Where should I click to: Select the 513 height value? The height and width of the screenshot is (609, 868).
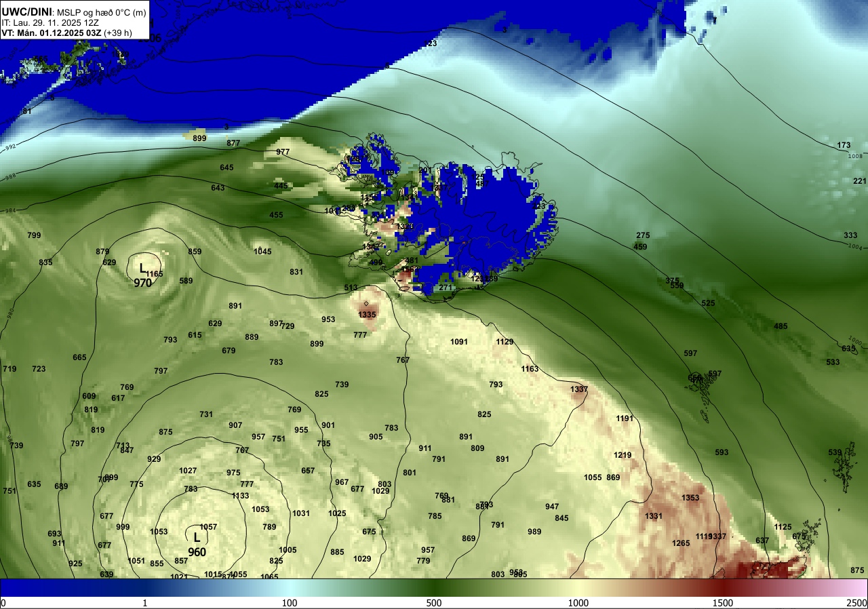(x=351, y=288)
